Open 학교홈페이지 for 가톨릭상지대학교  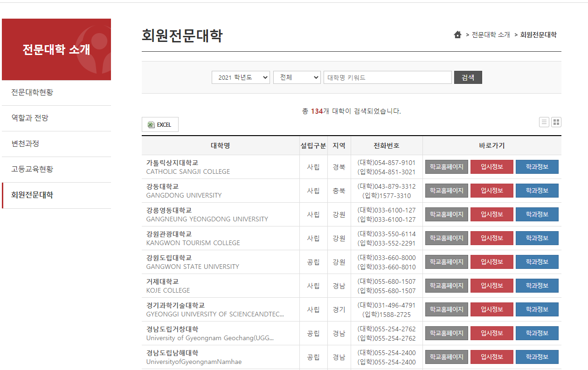click(446, 167)
